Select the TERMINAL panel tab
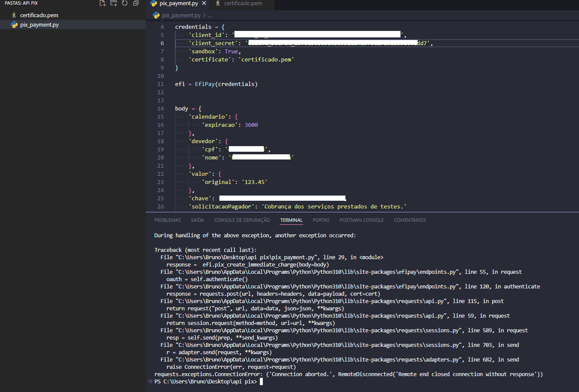The width and height of the screenshot is (579, 392). click(291, 220)
